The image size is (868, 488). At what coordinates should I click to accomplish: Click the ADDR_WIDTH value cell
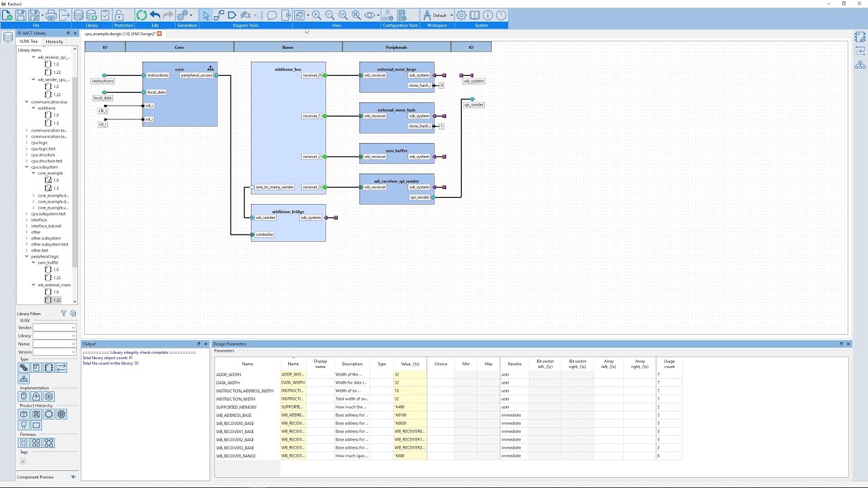(410, 374)
